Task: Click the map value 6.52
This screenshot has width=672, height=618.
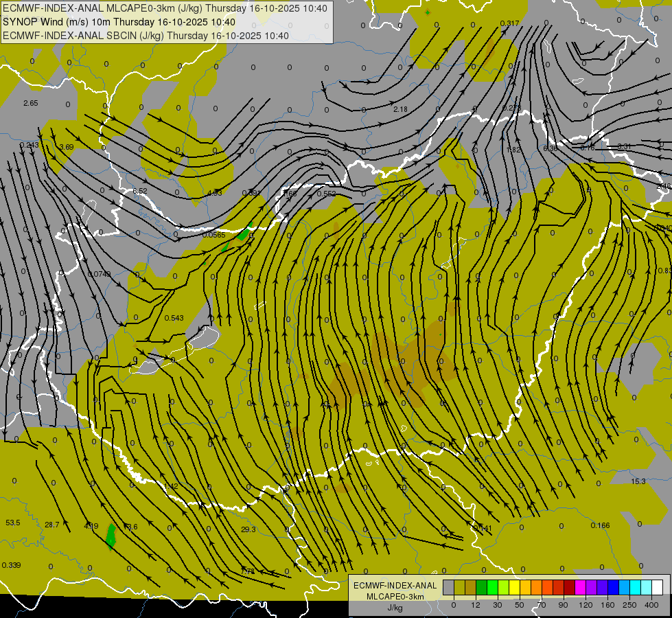Action: pyautogui.click(x=140, y=191)
